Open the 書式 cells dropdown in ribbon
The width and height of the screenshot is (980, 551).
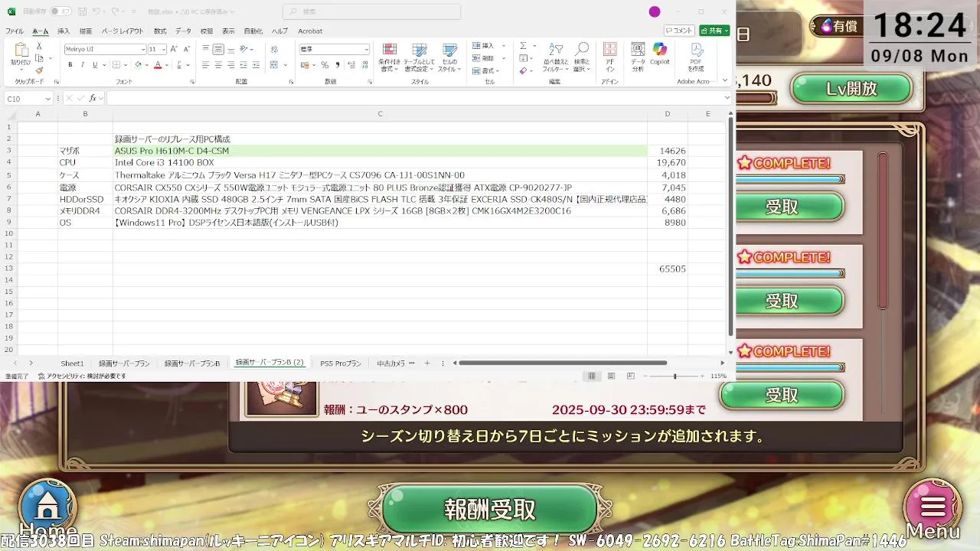[484, 70]
